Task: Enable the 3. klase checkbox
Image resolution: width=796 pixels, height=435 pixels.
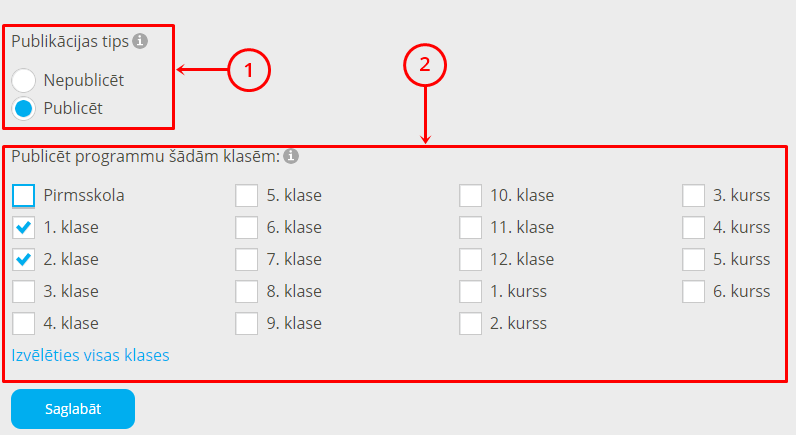Action: click(24, 291)
